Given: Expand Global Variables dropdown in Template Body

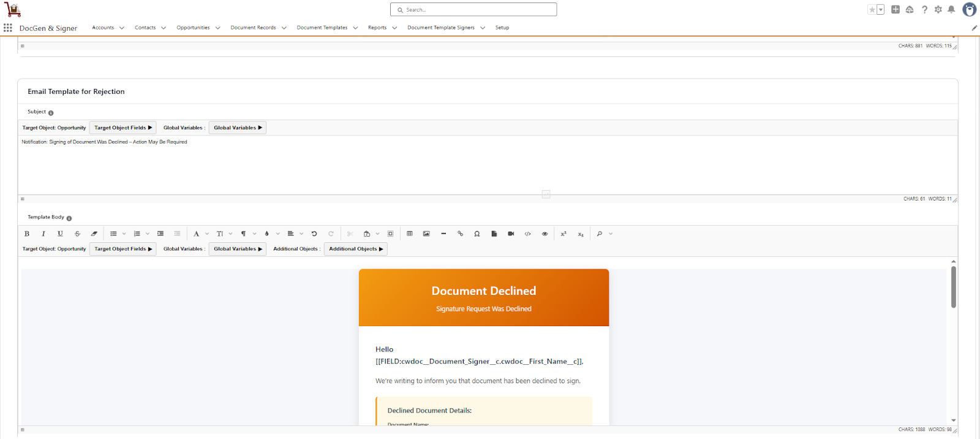Looking at the screenshot, I should 237,249.
